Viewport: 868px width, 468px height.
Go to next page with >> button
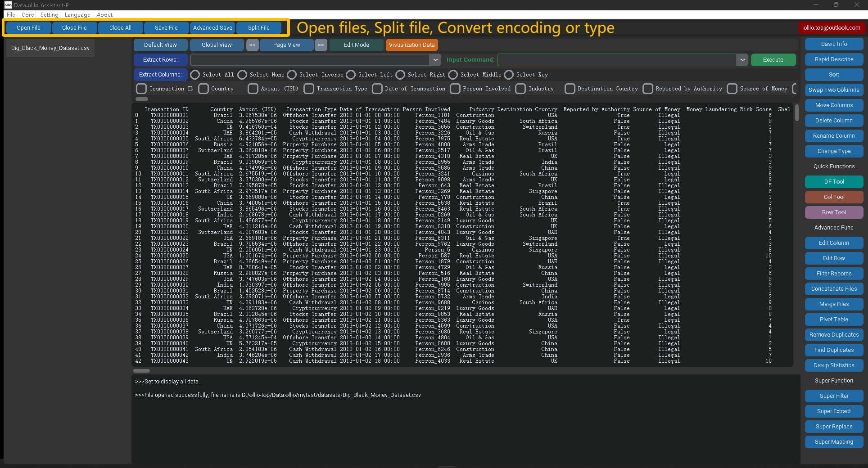coord(321,45)
